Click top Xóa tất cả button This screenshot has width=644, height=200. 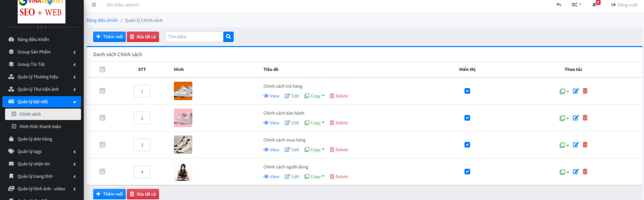143,37
